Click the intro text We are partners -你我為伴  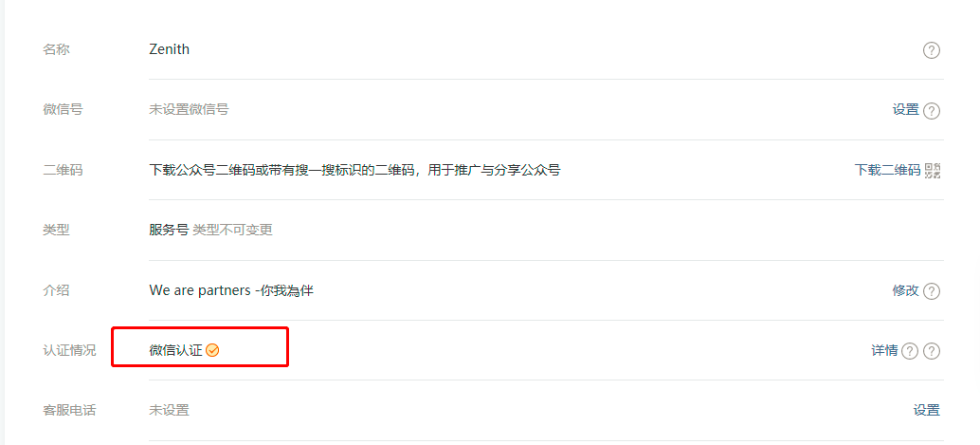coord(231,290)
